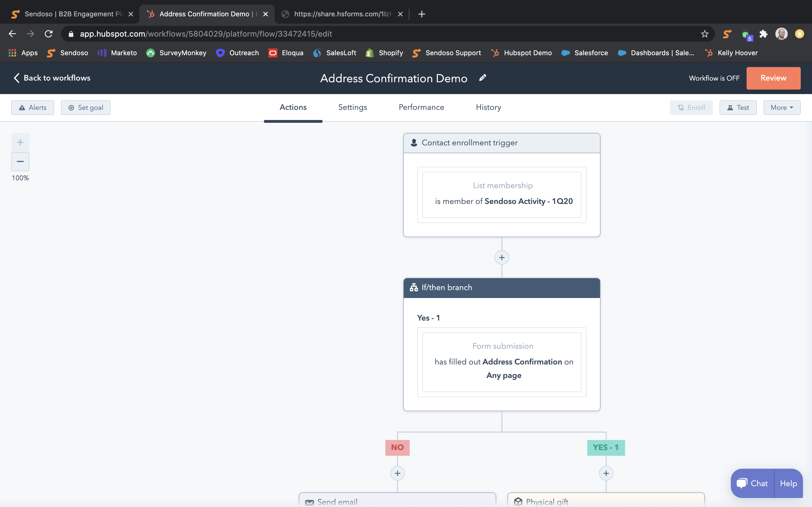Add action under the NO branch
The height and width of the screenshot is (507, 812).
397,473
